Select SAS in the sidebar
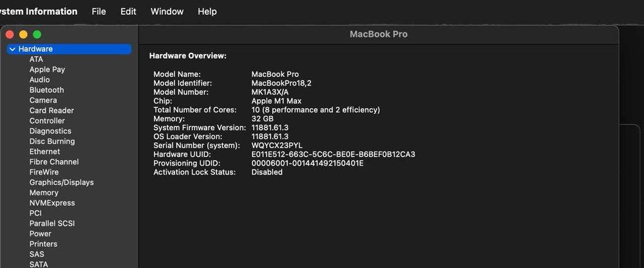Viewport: 644px width, 268px height. coord(37,254)
